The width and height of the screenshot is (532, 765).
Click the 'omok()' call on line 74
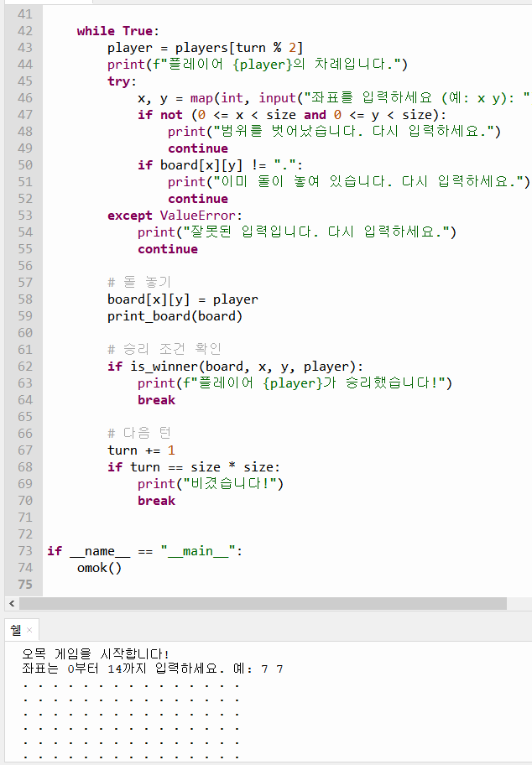(x=99, y=568)
